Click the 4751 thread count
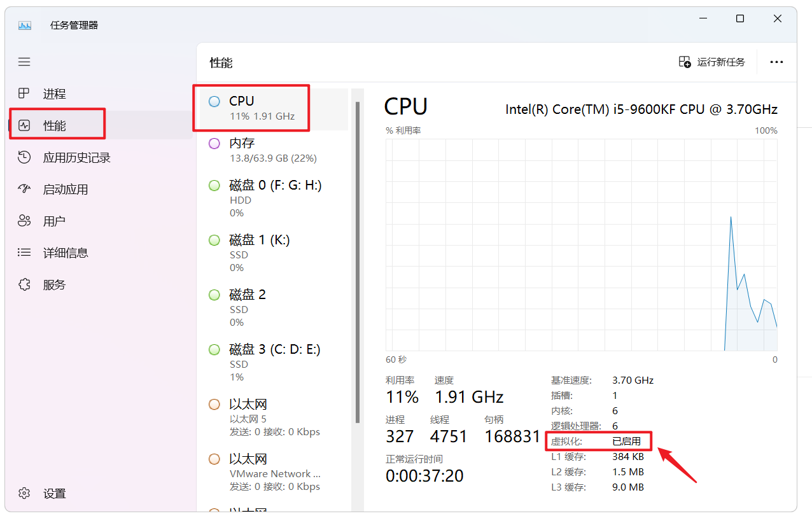This screenshot has height=523, width=812. tap(449, 437)
